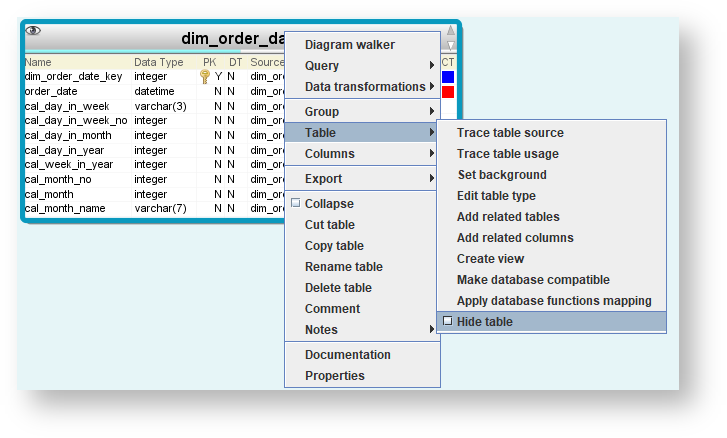Select Apply database functions mapping
Screen dimensions: 727x438
click(551, 301)
